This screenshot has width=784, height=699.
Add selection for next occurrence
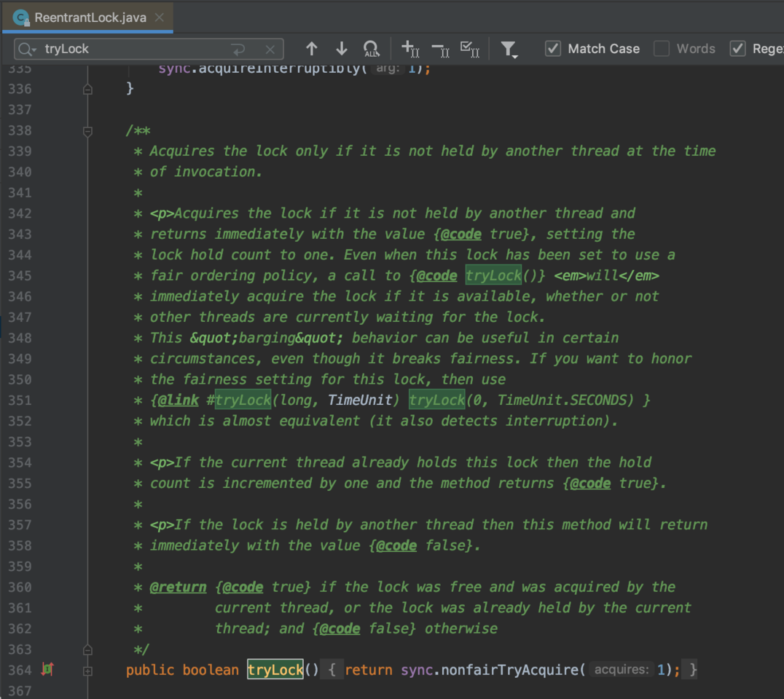(410, 49)
